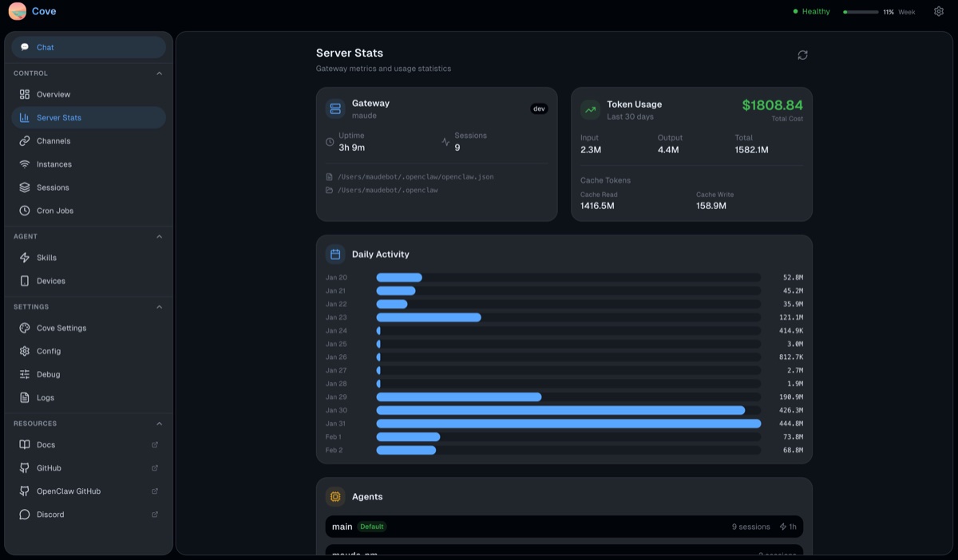Click the Daily Activity calendar icon
Image resolution: width=958 pixels, height=560 pixels.
coord(335,253)
